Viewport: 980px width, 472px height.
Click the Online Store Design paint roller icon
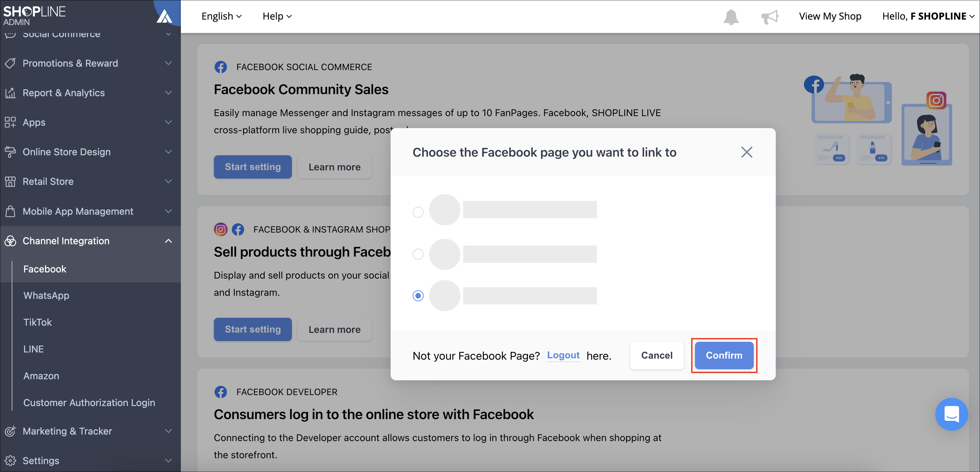pos(10,152)
